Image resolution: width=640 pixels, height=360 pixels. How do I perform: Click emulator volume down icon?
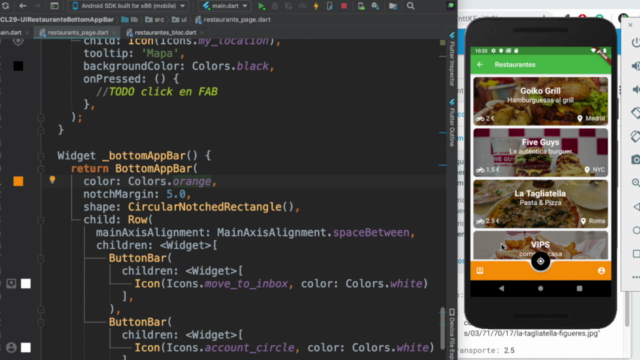click(636, 89)
